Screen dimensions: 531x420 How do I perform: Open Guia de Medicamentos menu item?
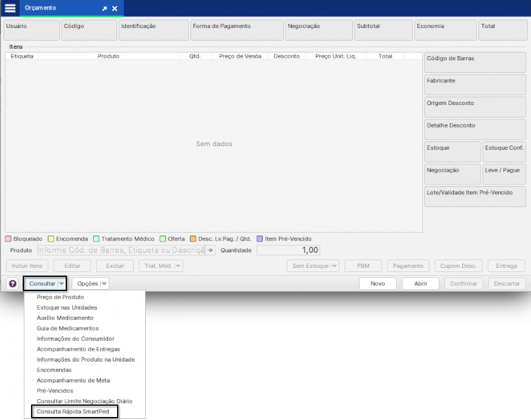[x=67, y=328]
